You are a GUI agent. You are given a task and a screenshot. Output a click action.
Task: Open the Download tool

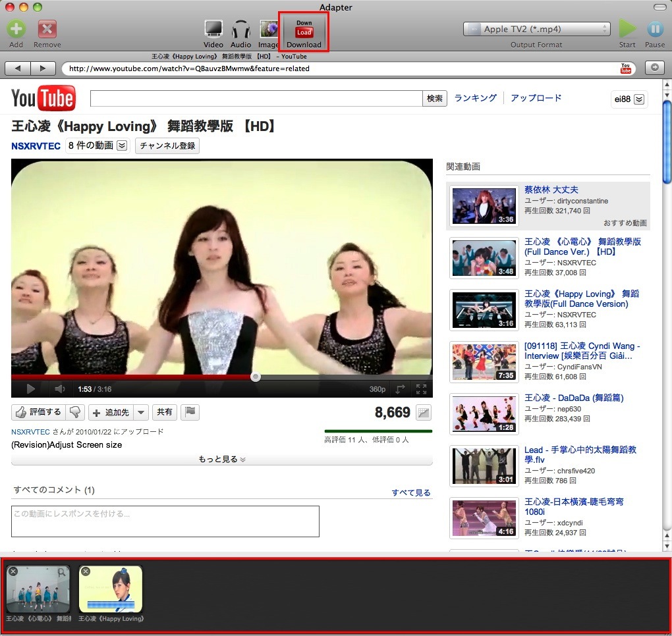coord(304,32)
